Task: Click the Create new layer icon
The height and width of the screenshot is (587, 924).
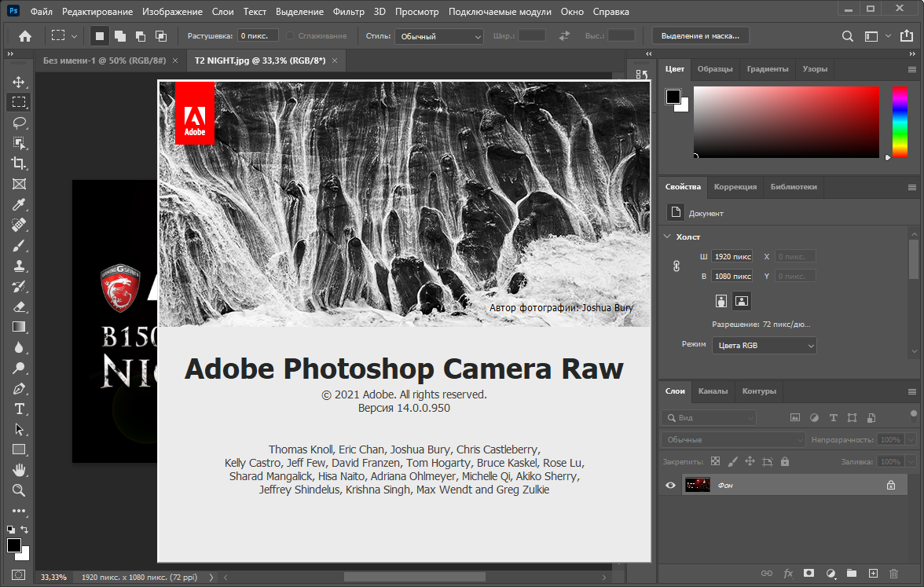Action: click(874, 573)
